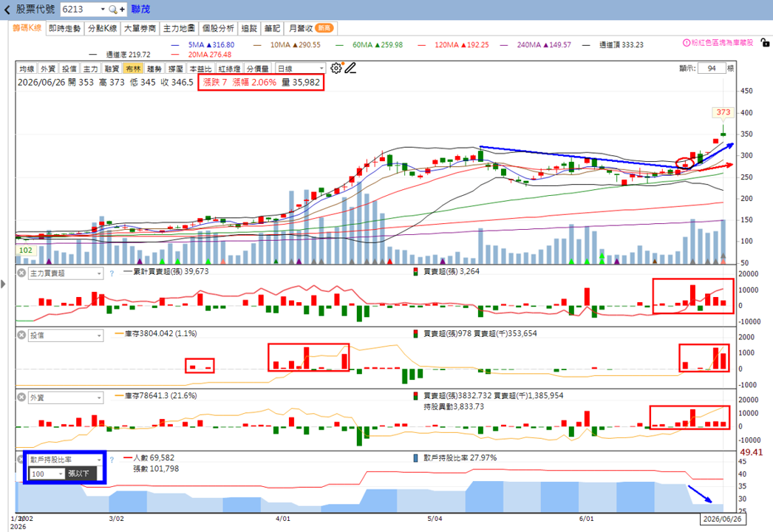Toggle the 紅綠燈 overlay button

point(229,69)
